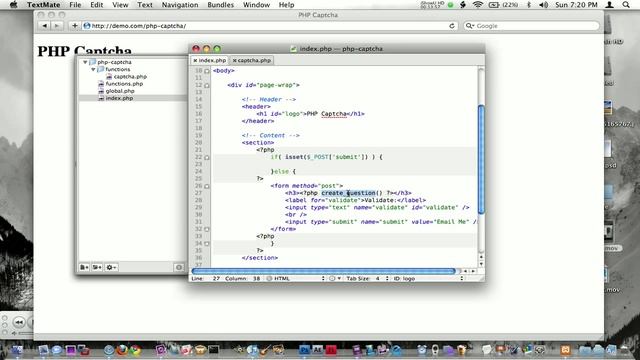This screenshot has width=640, height=360.
Task: Click the horizontal scroll left arrow
Action: [x=465, y=271]
